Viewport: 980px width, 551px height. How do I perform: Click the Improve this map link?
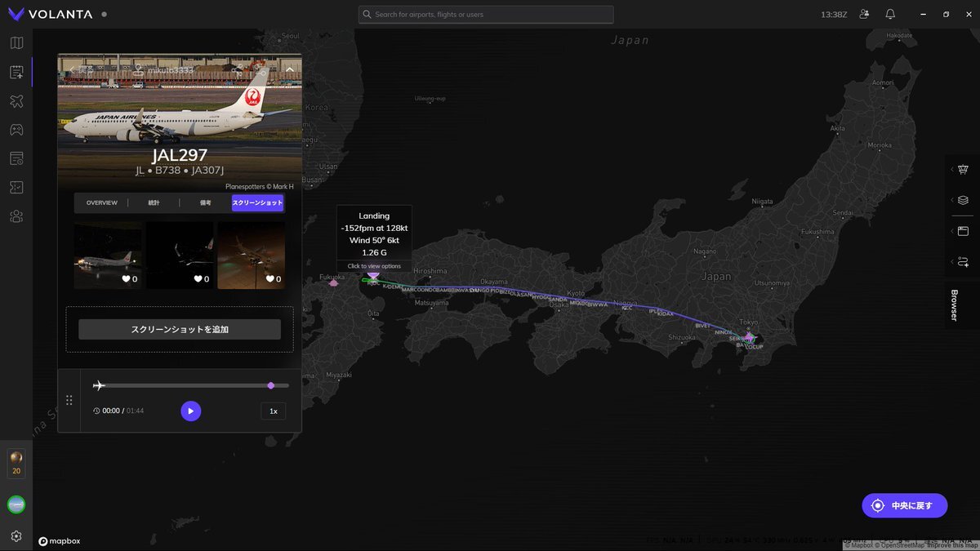point(951,545)
